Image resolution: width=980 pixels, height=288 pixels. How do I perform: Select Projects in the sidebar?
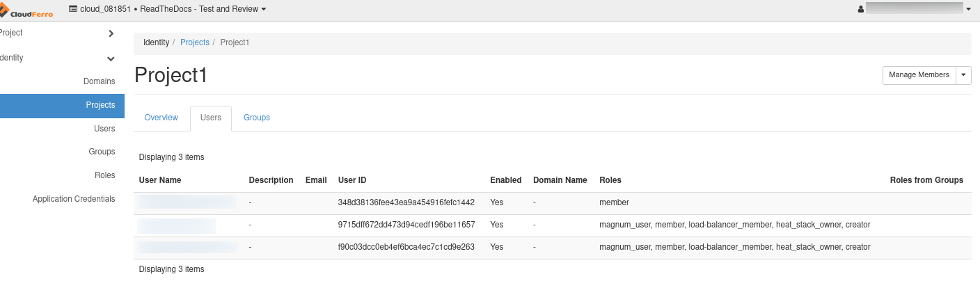[x=62, y=105]
